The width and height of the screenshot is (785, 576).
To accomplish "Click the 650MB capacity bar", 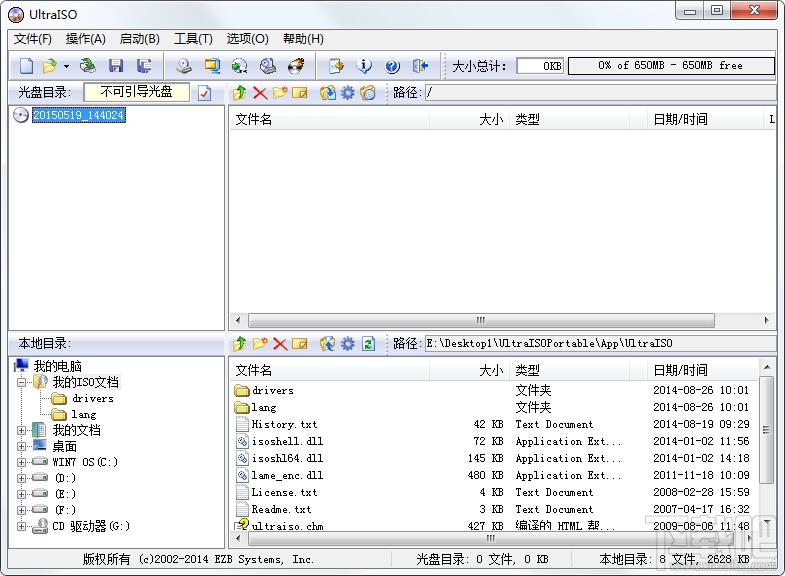I will coord(671,66).
